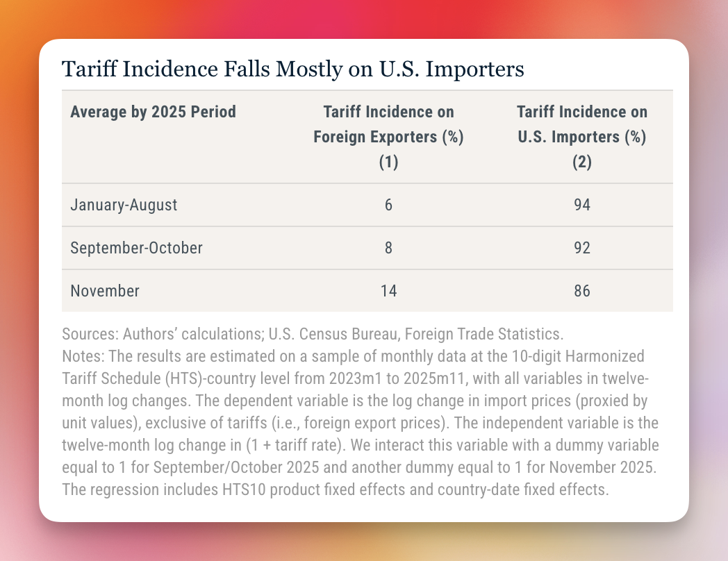Click the value 94 in the January-August row
The width and height of the screenshot is (728, 561).
pos(582,204)
